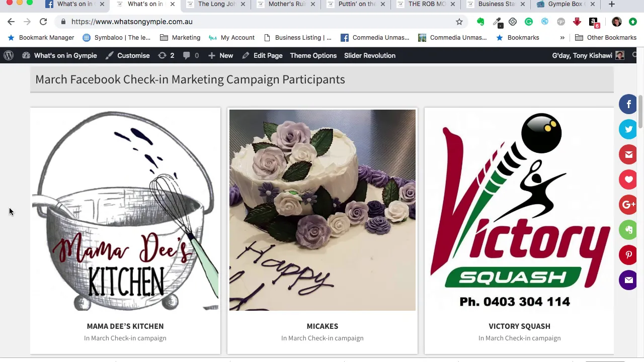
Task: Click the green Chrome update arrow icon
Action: (633, 22)
